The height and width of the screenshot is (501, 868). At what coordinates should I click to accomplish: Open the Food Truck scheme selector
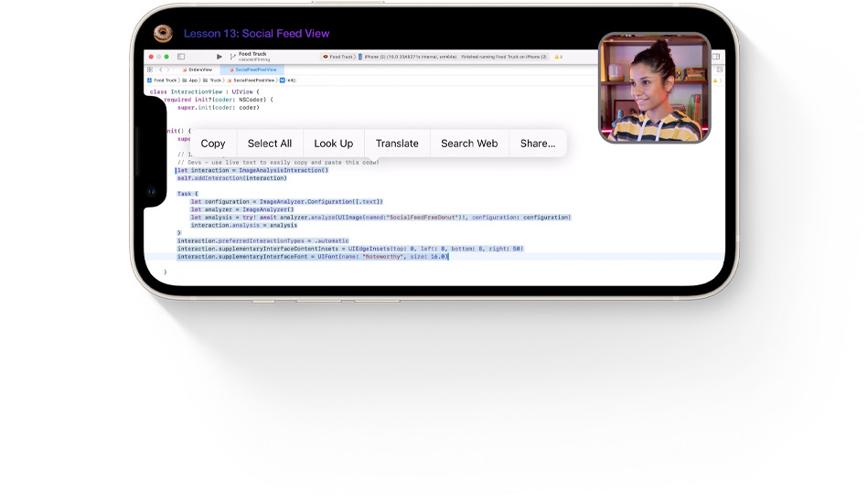(341, 57)
